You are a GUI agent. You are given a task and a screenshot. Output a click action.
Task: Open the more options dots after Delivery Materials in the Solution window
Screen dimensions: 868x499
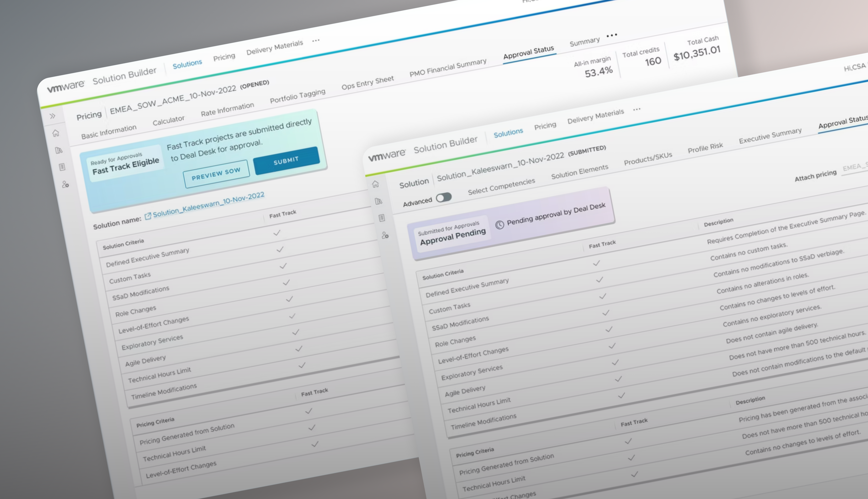tap(637, 109)
